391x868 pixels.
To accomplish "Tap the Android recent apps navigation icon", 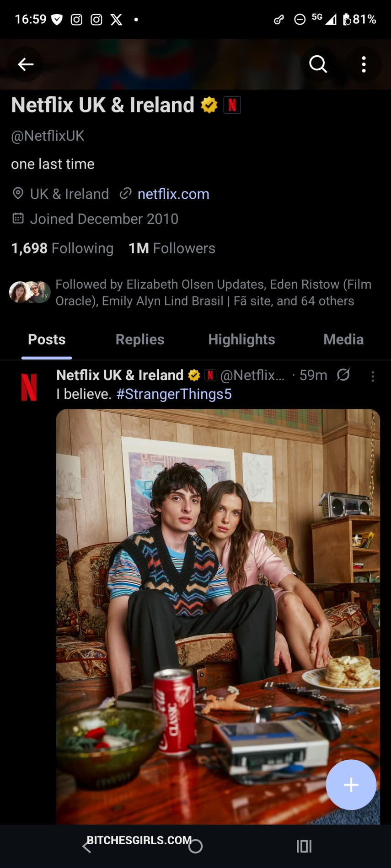I will (x=304, y=846).
